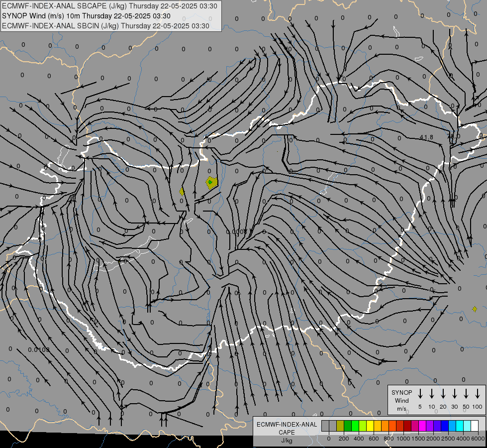Click the 2500 tick label on the colorbar
Viewport: 487px width, 448px height.
click(448, 439)
